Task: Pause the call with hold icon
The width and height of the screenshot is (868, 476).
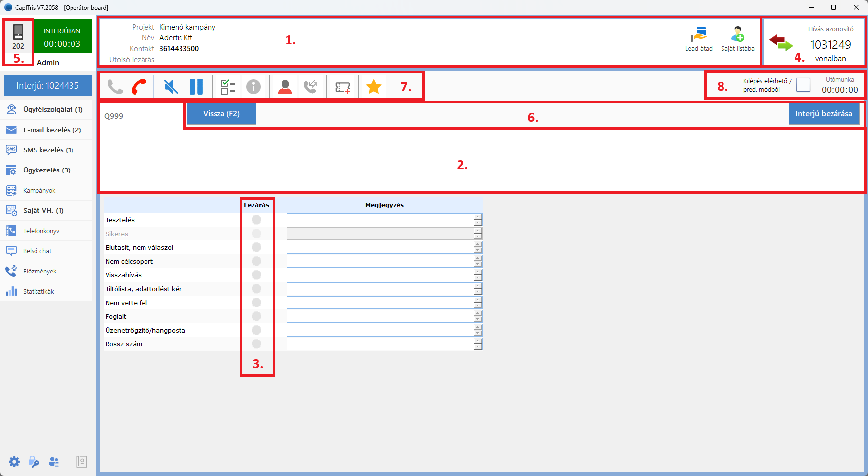Action: (196, 87)
